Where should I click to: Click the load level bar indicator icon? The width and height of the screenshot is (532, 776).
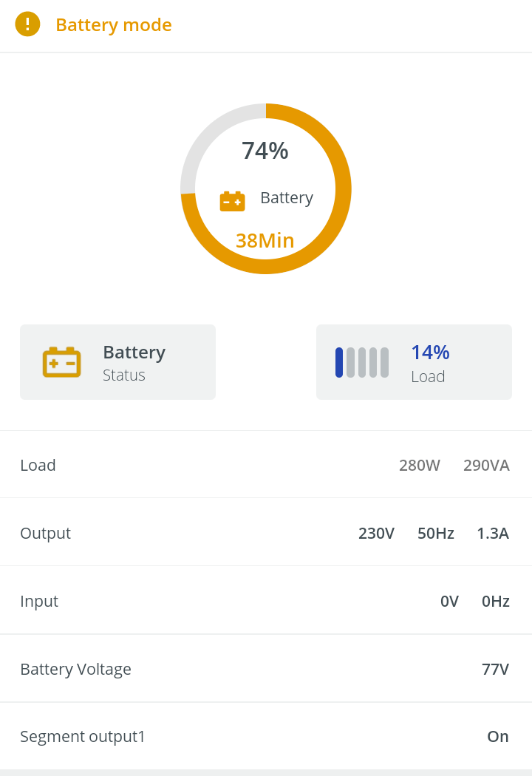point(362,362)
